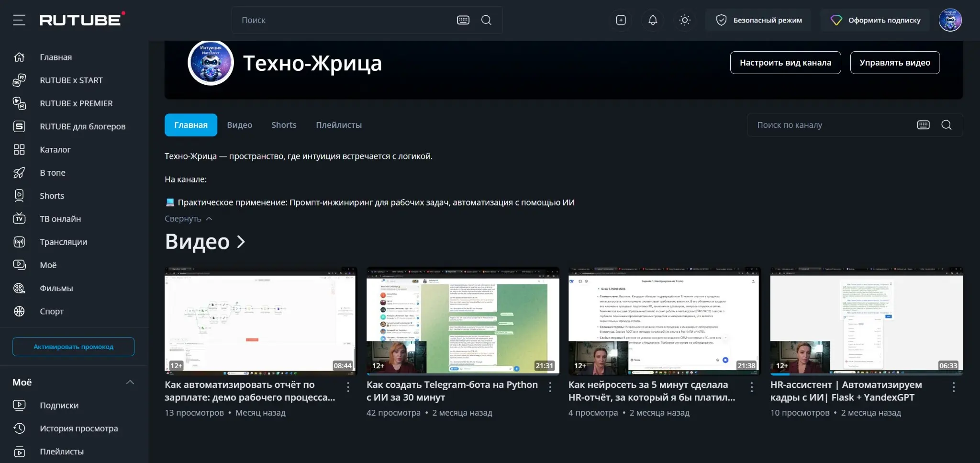Click the Активировать промокод link
980x463 pixels.
tap(73, 346)
